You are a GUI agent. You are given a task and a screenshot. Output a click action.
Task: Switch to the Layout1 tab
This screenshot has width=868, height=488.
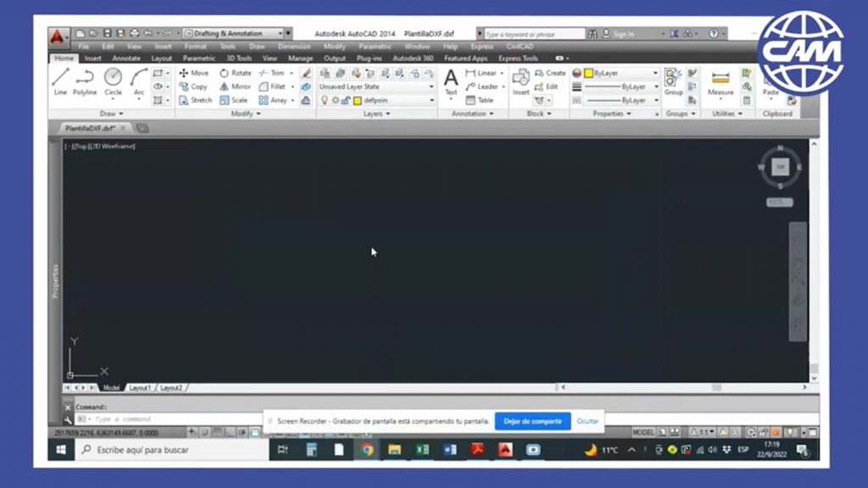click(140, 388)
